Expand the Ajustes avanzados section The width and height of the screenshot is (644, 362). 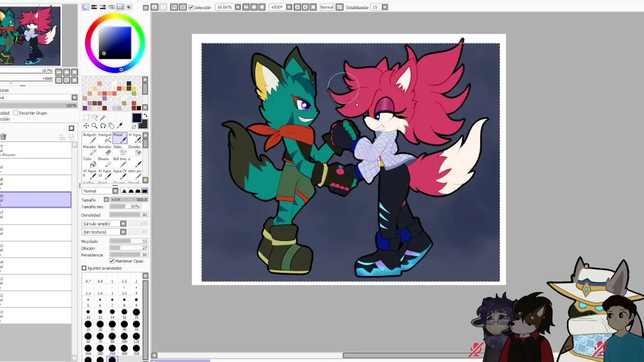[x=84, y=268]
